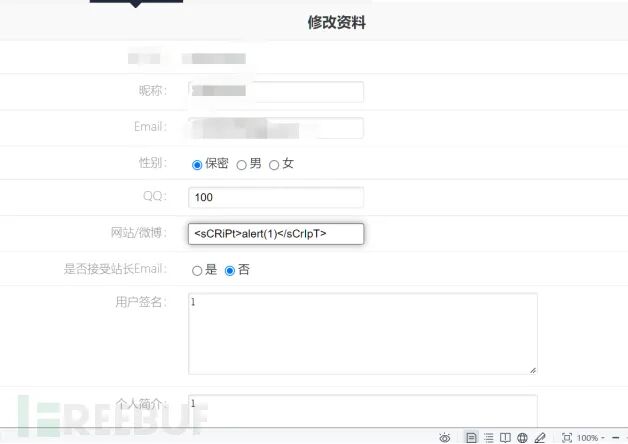Select the 女 gender radio button
Viewport: 628px width, 444px height.
[x=274, y=165]
